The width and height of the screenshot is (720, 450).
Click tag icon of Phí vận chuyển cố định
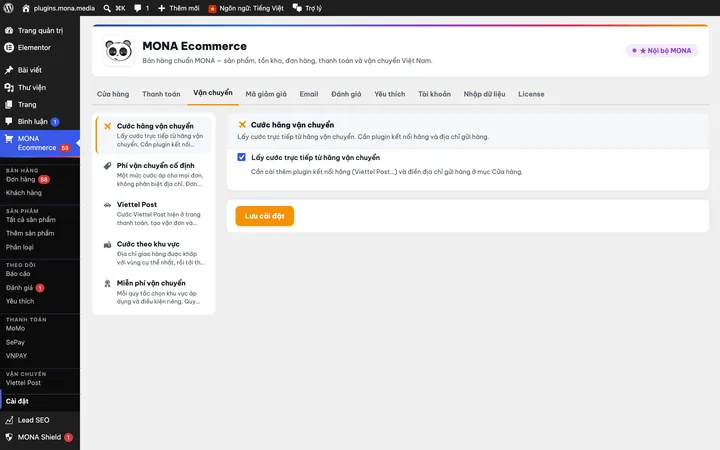[x=107, y=165]
